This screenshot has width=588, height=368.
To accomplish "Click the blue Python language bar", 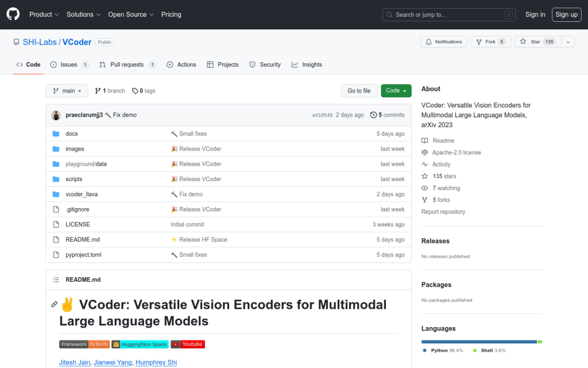I will coord(479,342).
